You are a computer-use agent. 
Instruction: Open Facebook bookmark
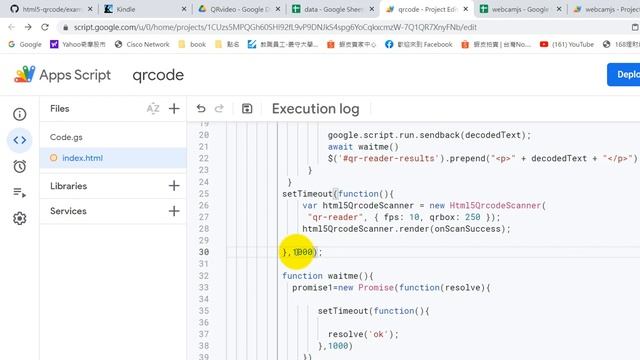(x=418, y=44)
